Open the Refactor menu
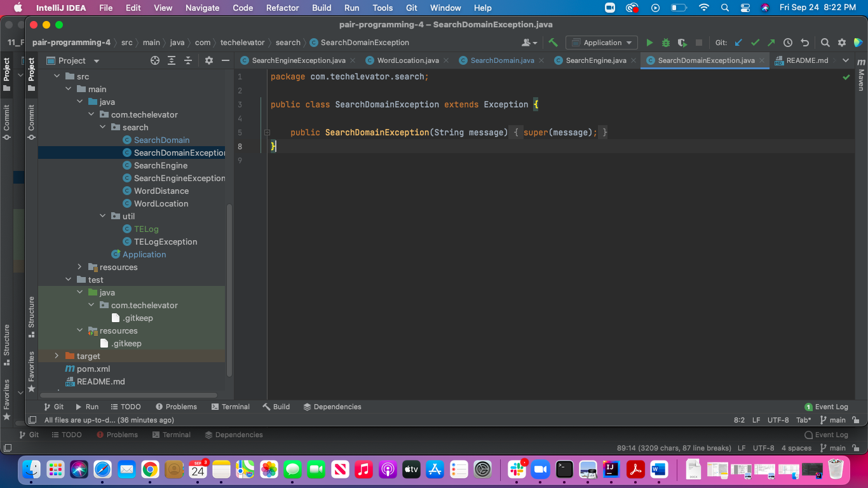The image size is (868, 488). tap(283, 8)
